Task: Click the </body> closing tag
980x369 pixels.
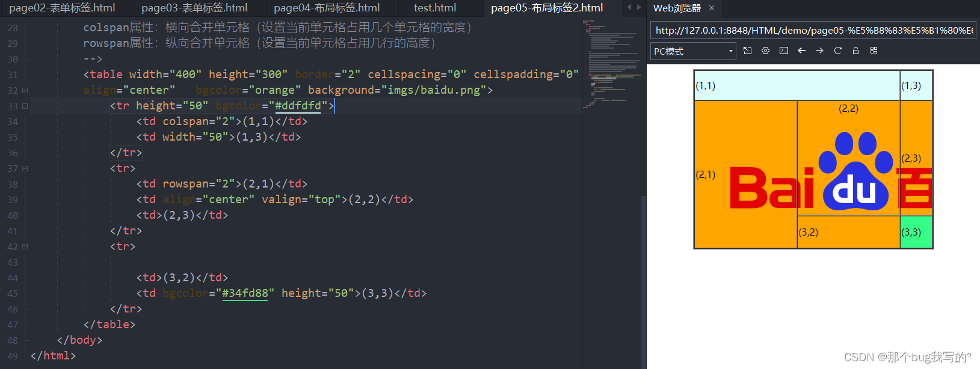Action: point(79,340)
